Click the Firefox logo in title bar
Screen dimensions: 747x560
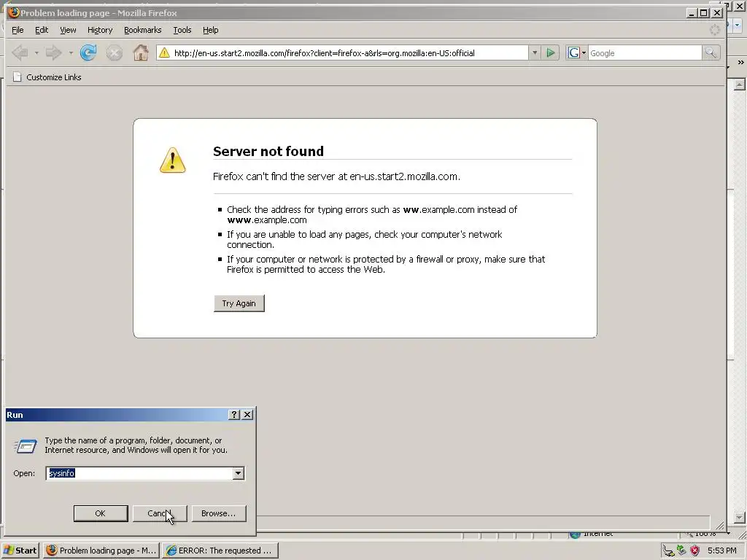click(x=13, y=12)
